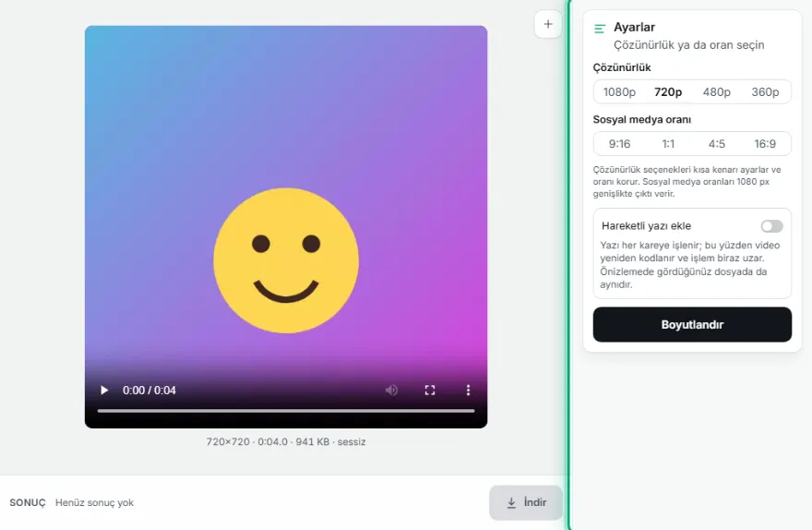Seek using the video progress bar
Viewport: 812px width, 530px height.
click(x=286, y=411)
